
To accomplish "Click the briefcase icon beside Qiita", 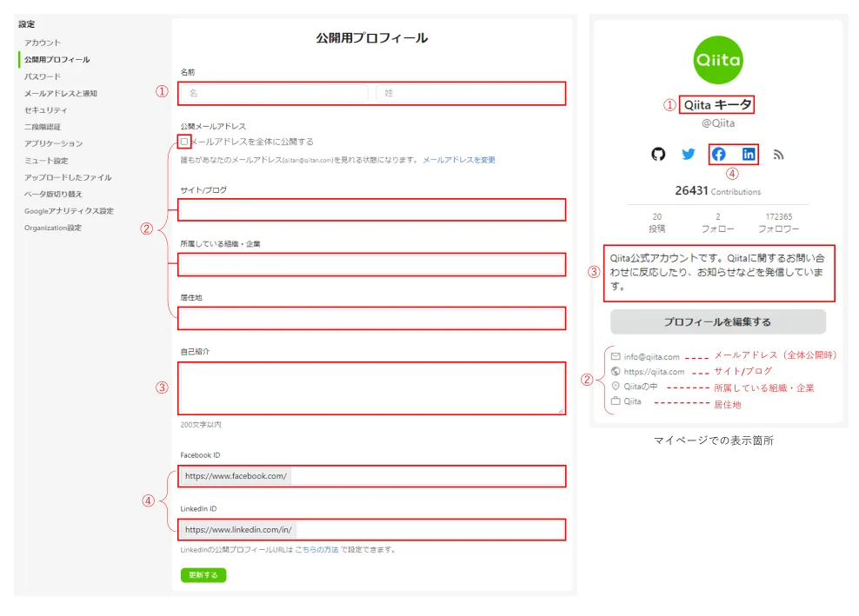I will 616,401.
